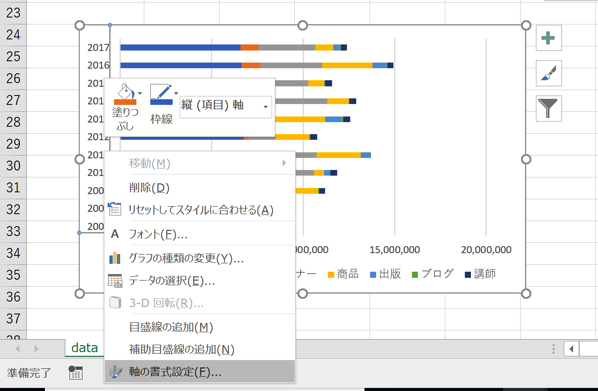This screenshot has width=598, height=391.
Task: Open outline color dropdown arrow
Action: 176,93
